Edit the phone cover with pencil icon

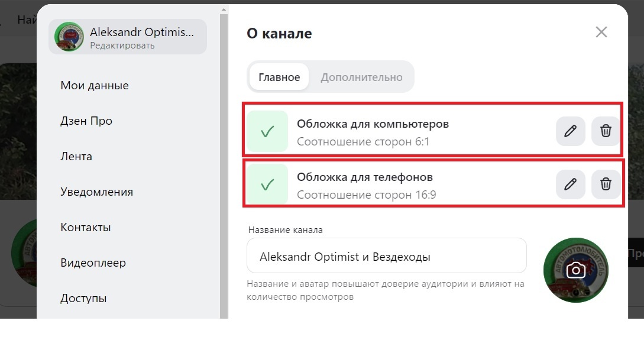click(570, 184)
